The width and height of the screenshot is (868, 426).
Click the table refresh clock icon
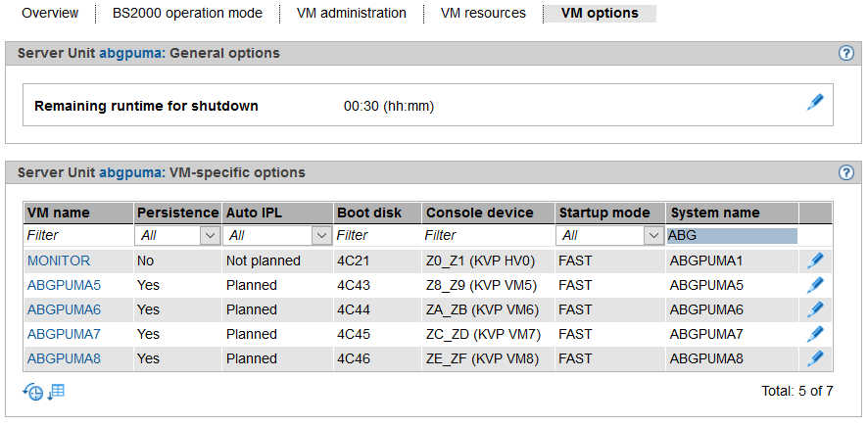[x=33, y=392]
